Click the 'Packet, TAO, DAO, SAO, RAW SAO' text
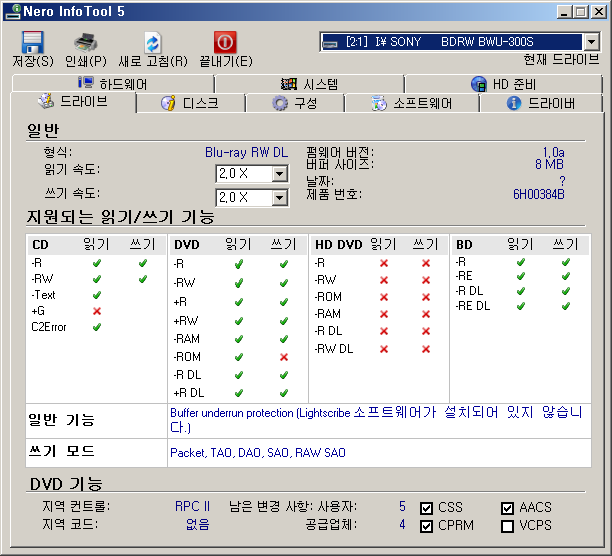612x556 pixels. 258,453
